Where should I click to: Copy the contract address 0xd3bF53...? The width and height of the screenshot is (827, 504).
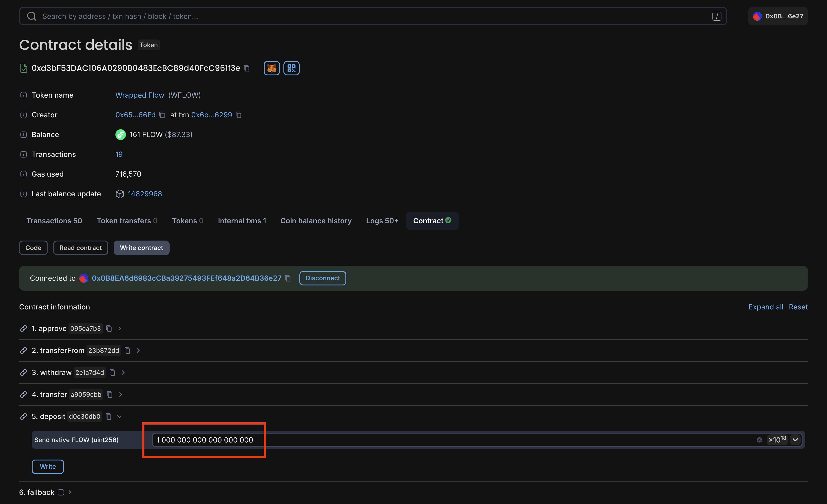(247, 68)
